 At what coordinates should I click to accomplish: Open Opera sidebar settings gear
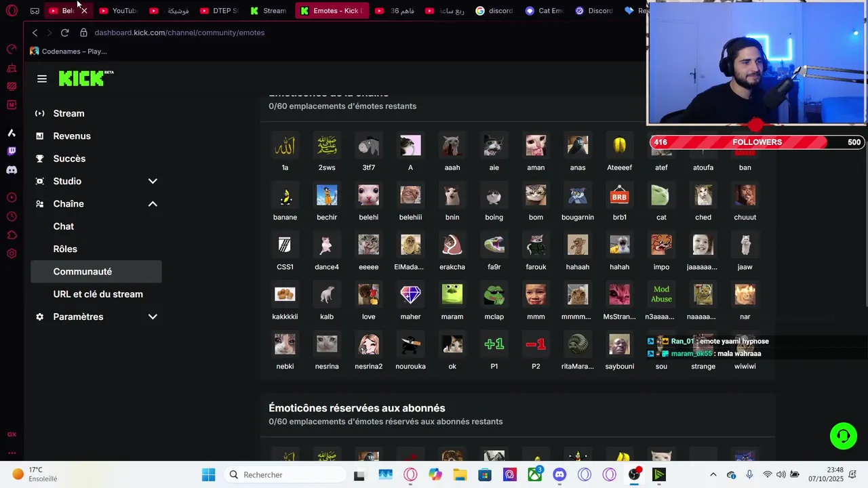point(12,253)
